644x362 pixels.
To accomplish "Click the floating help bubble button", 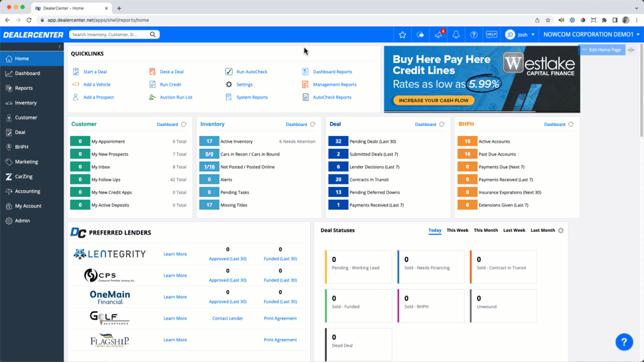I will [x=624, y=342].
